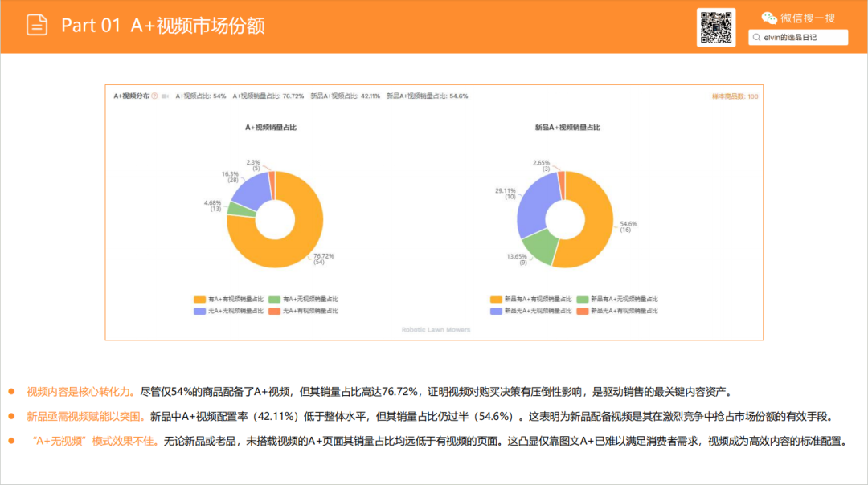Click the magnifier icon in the search box
The image size is (868, 485).
point(755,36)
